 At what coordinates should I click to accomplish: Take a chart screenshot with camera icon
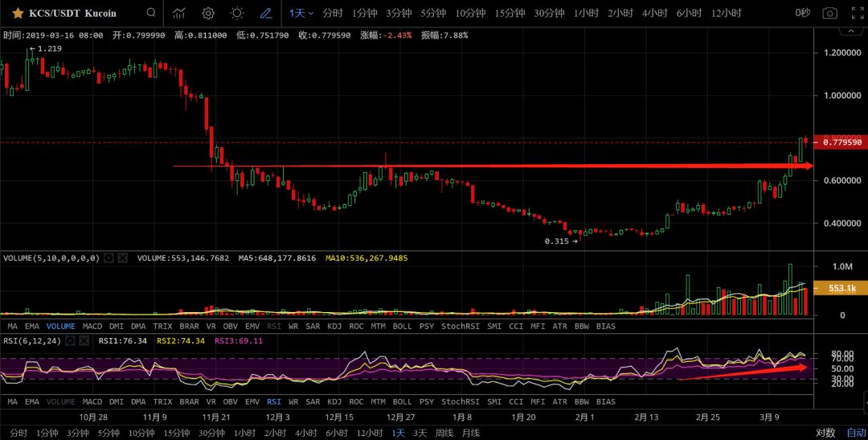point(830,13)
